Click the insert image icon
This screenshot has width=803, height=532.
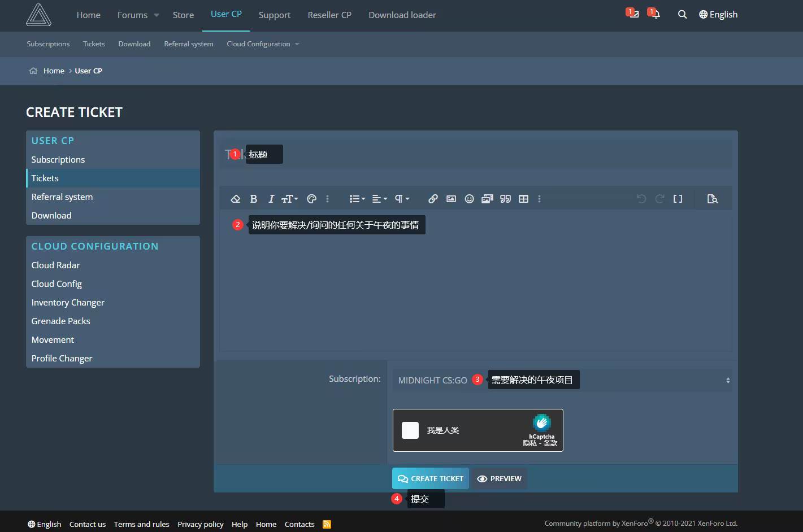(451, 199)
